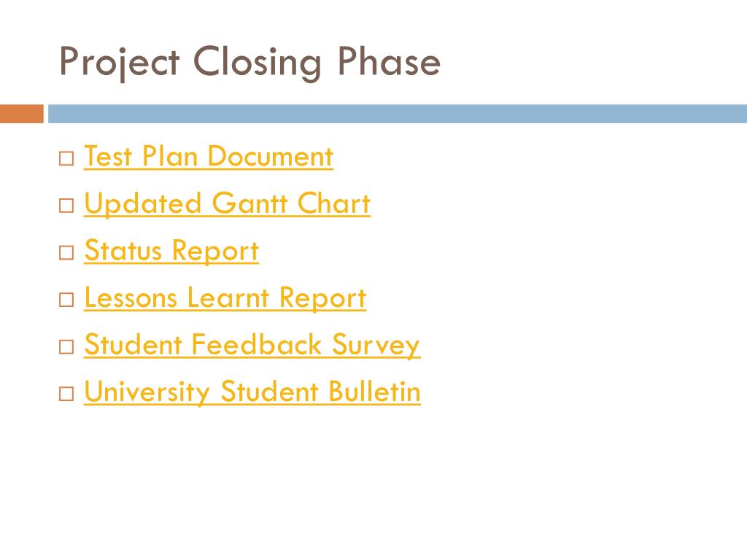Click the orange accent block

coord(21,114)
